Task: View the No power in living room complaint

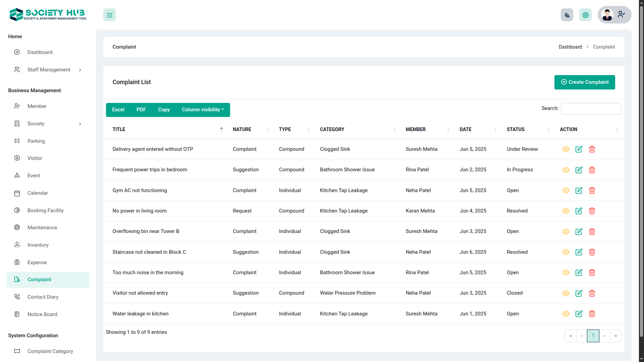Action: tap(566, 211)
